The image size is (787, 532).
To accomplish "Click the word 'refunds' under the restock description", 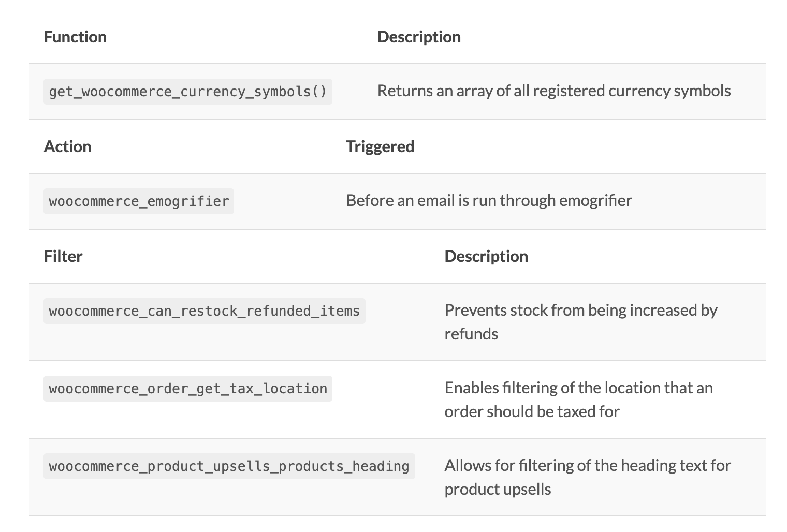I will pyautogui.click(x=471, y=334).
